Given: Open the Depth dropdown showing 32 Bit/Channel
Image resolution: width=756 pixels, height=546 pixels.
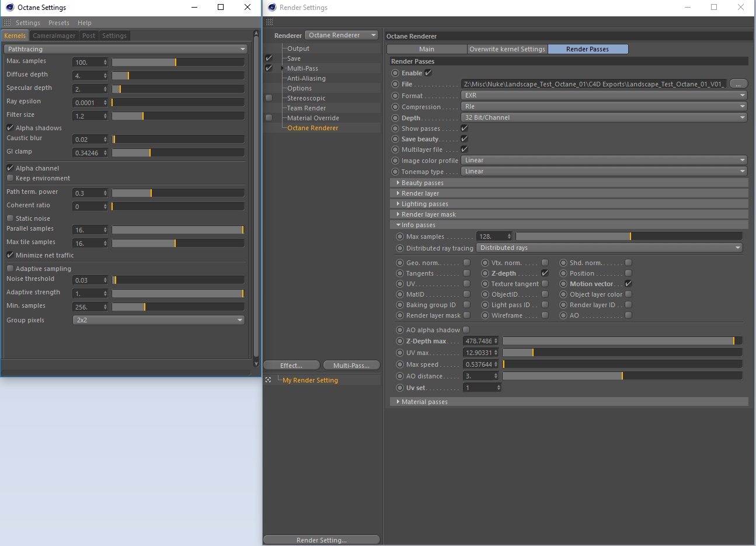Looking at the screenshot, I should tap(604, 117).
